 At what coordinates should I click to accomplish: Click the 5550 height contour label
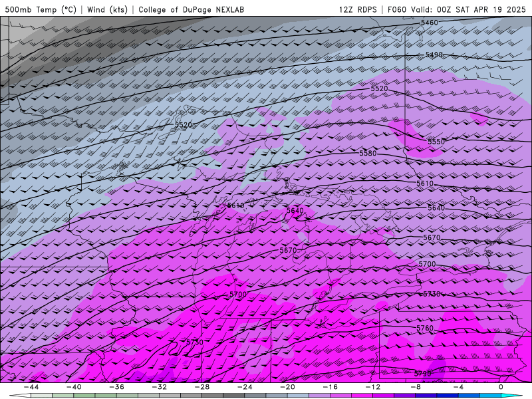tap(436, 142)
